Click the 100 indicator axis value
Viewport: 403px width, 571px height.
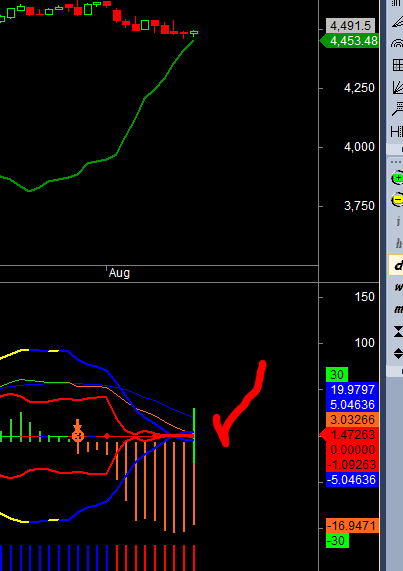(x=364, y=343)
